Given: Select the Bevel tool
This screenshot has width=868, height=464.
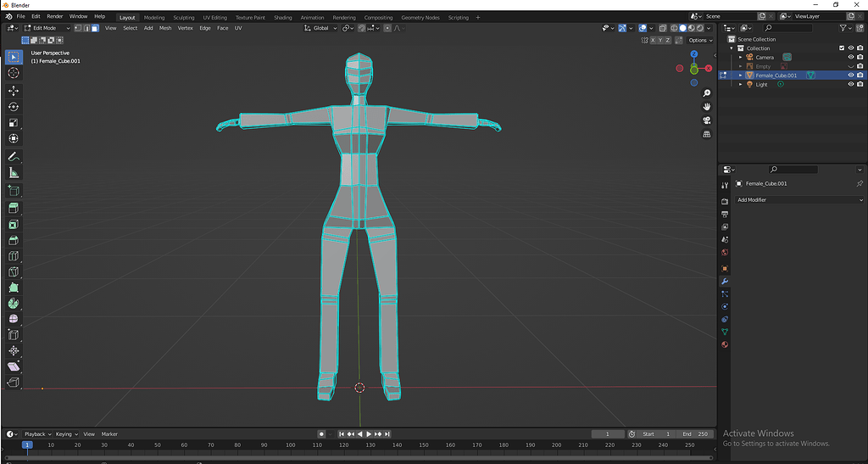Looking at the screenshot, I should (14, 240).
